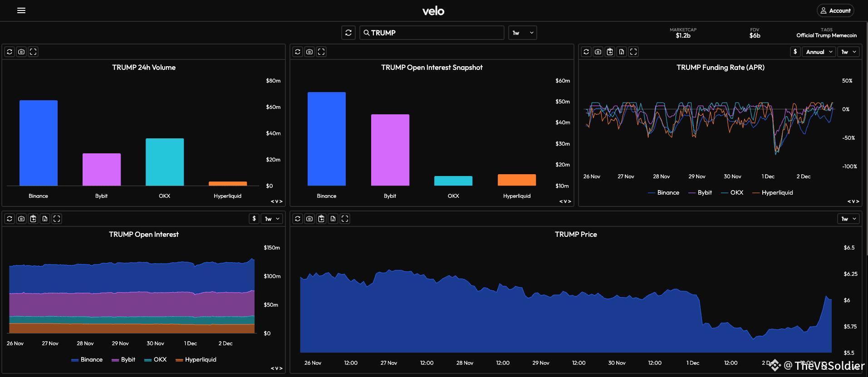The image size is (868, 377).
Task: Expand the TRUMP Price panel to fullscreen
Action: click(x=345, y=219)
